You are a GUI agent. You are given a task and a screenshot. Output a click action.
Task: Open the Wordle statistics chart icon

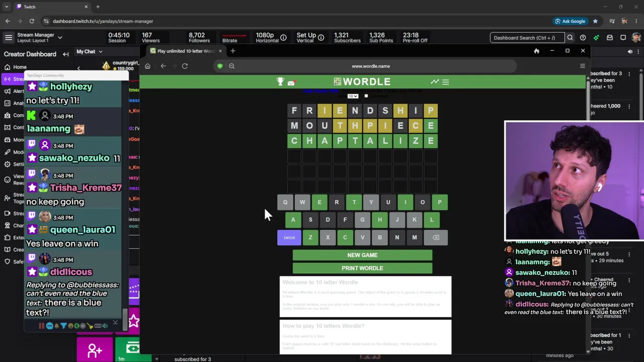(x=435, y=81)
